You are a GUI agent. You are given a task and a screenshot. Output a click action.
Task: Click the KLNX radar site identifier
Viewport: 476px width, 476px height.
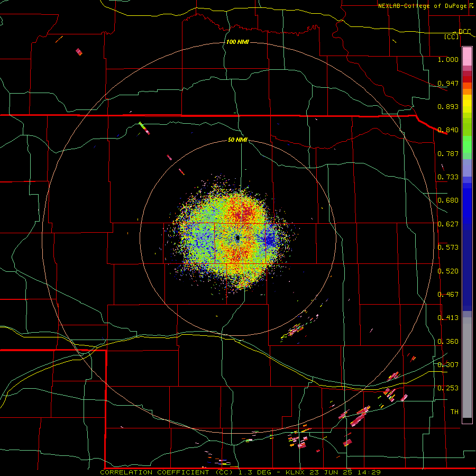[296, 472]
